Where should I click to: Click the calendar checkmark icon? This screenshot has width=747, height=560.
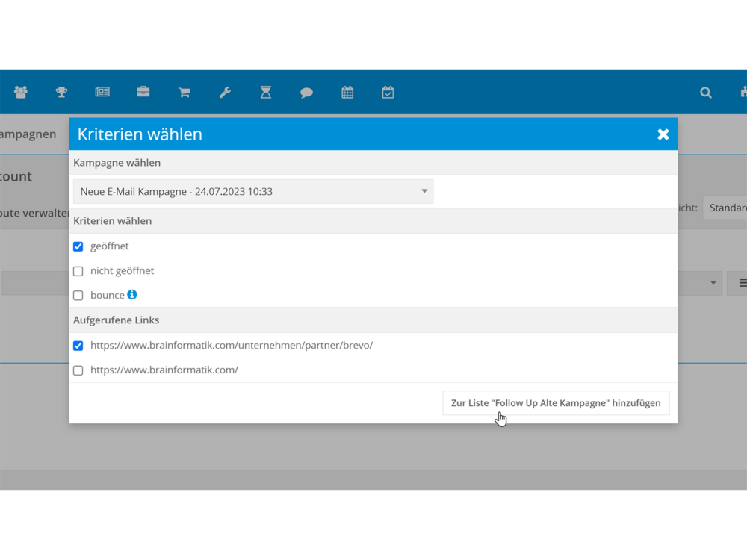click(x=388, y=93)
